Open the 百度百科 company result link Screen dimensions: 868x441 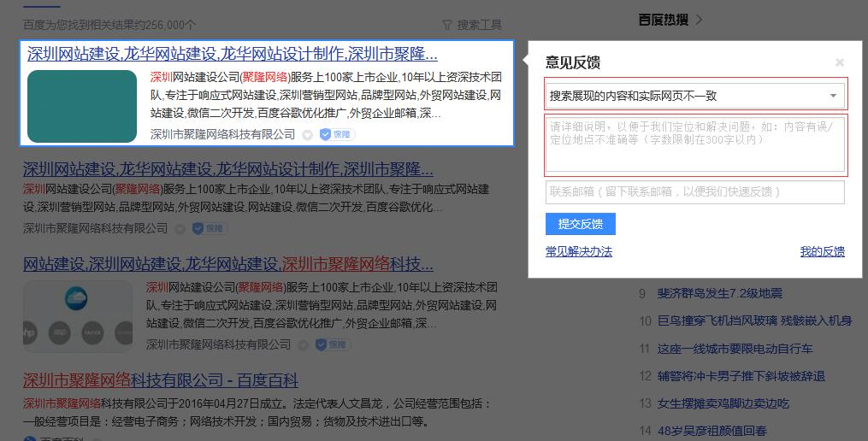pos(161,380)
